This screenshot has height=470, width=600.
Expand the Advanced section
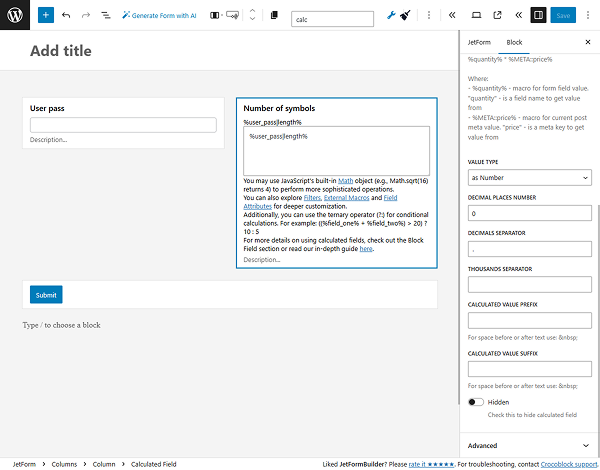click(x=529, y=446)
